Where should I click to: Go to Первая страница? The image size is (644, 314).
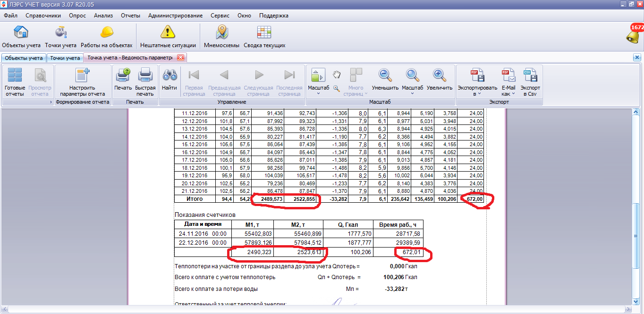194,82
